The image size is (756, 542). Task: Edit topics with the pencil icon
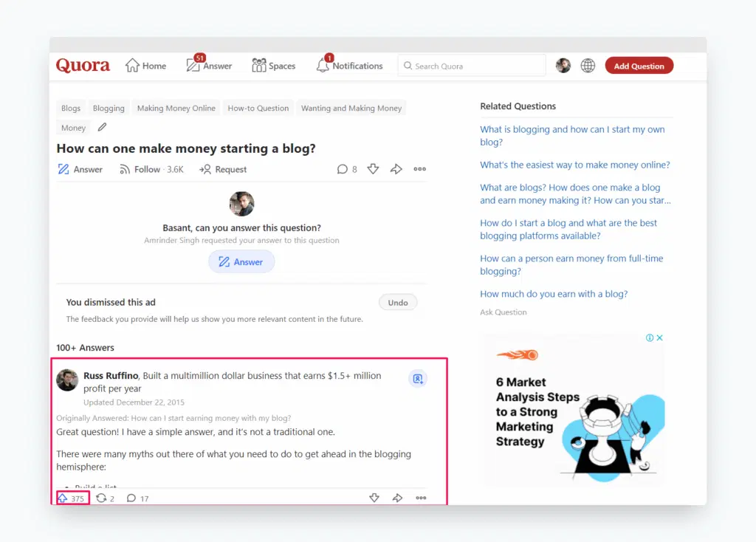coord(102,127)
